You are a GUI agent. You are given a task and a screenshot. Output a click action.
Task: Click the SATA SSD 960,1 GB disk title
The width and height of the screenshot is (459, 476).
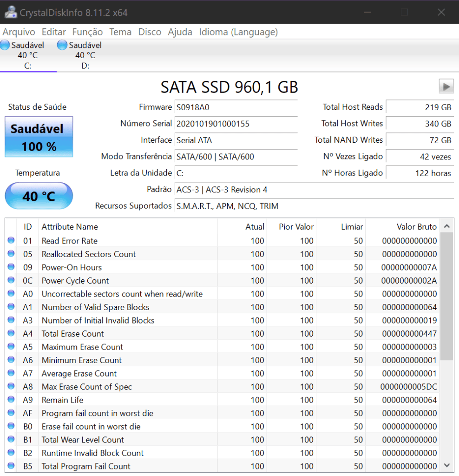229,87
